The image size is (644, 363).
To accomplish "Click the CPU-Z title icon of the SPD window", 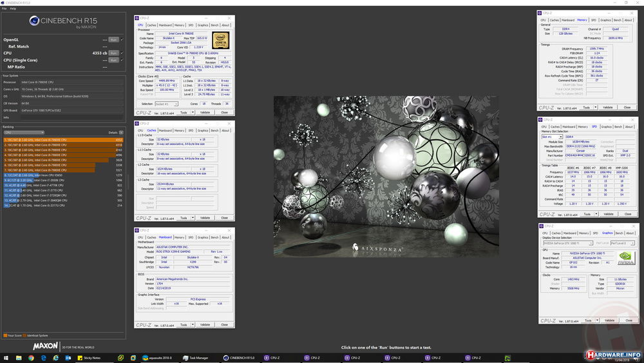I will pos(540,120).
